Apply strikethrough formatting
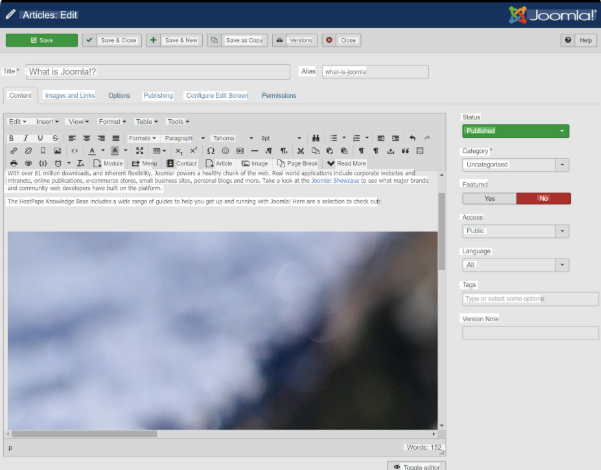This screenshot has width=601, height=470. click(x=55, y=138)
